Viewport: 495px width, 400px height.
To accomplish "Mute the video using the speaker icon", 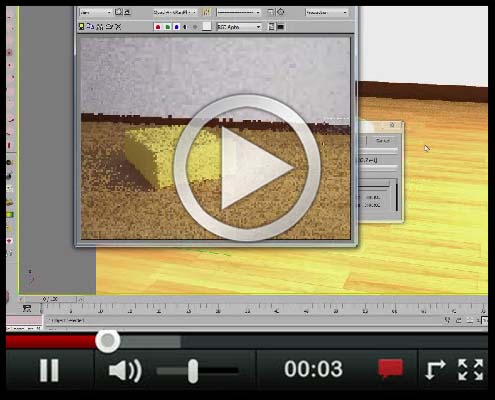I will [125, 370].
